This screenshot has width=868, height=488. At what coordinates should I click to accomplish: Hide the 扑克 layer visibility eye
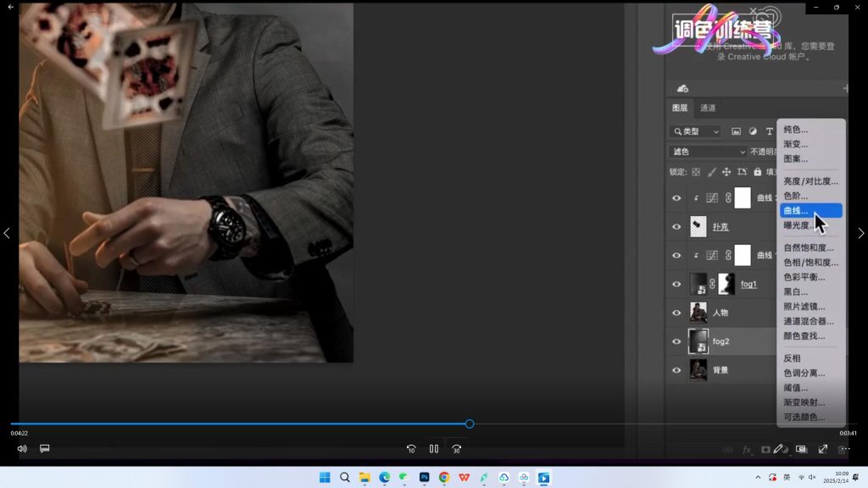[x=676, y=227]
